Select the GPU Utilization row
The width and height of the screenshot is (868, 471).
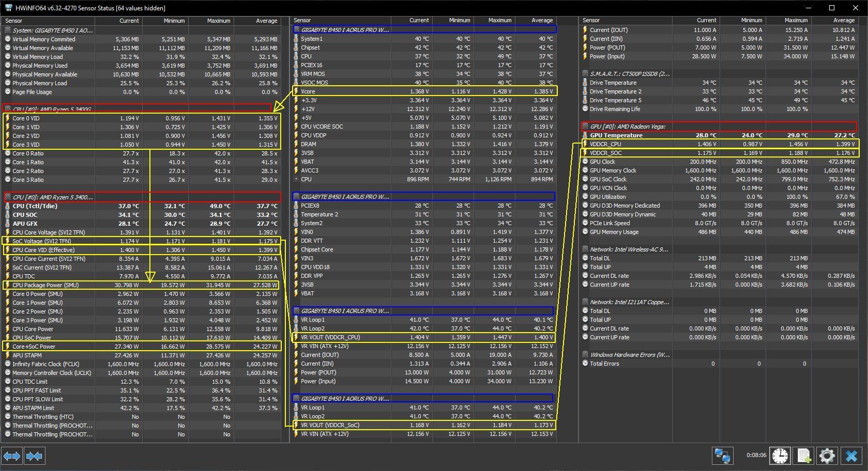719,197
